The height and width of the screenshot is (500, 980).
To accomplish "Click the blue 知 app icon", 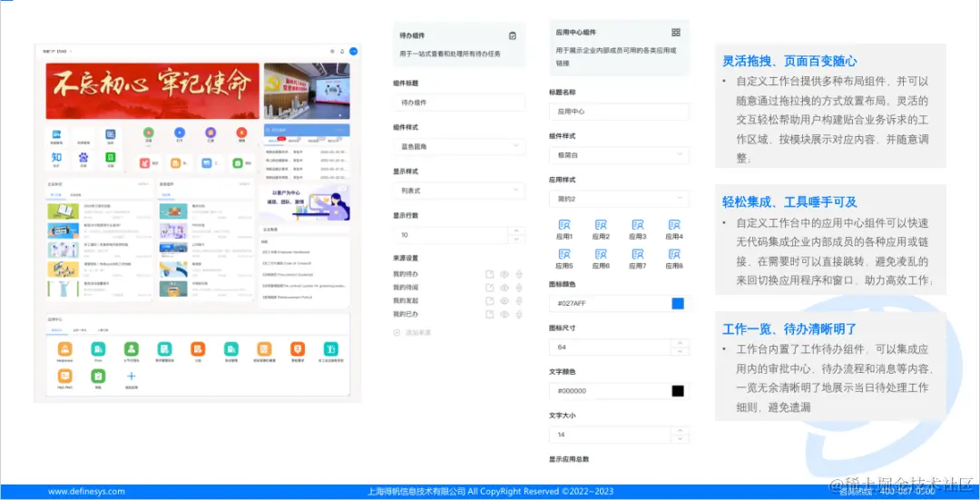I will pyautogui.click(x=57, y=158).
